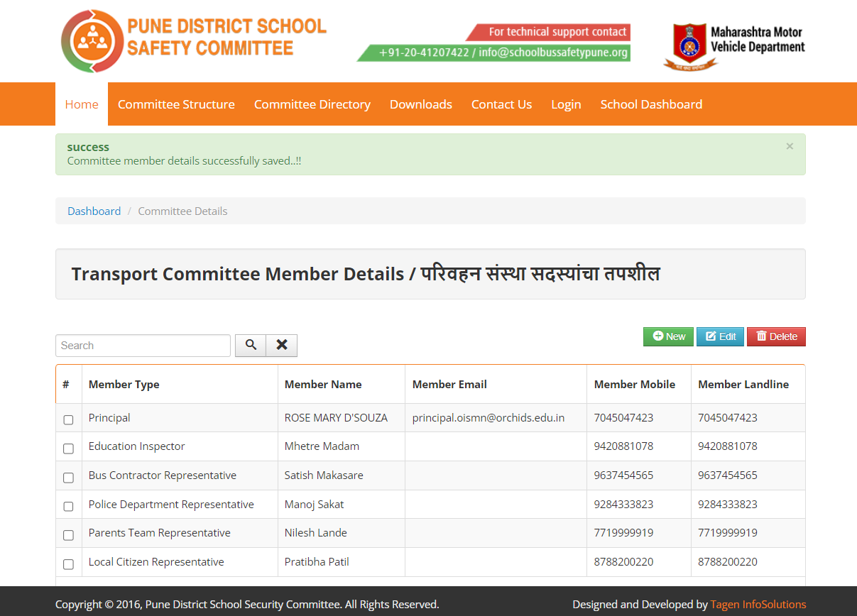This screenshot has height=616, width=857.
Task: Click the Pune District School Safety Committee logo
Action: click(x=193, y=40)
